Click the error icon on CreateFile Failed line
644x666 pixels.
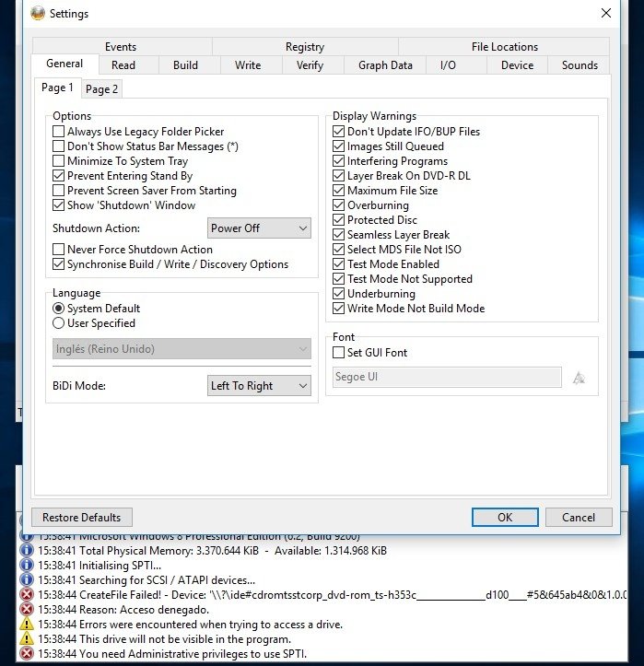(27, 595)
